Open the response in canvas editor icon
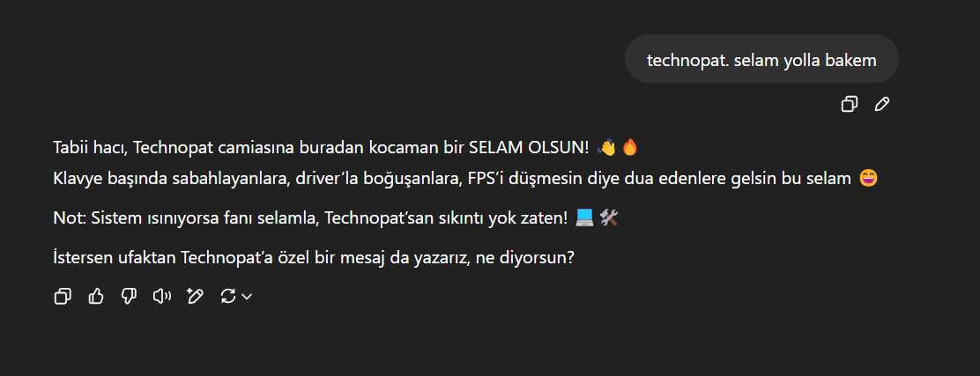This screenshot has width=980, height=376. click(195, 296)
